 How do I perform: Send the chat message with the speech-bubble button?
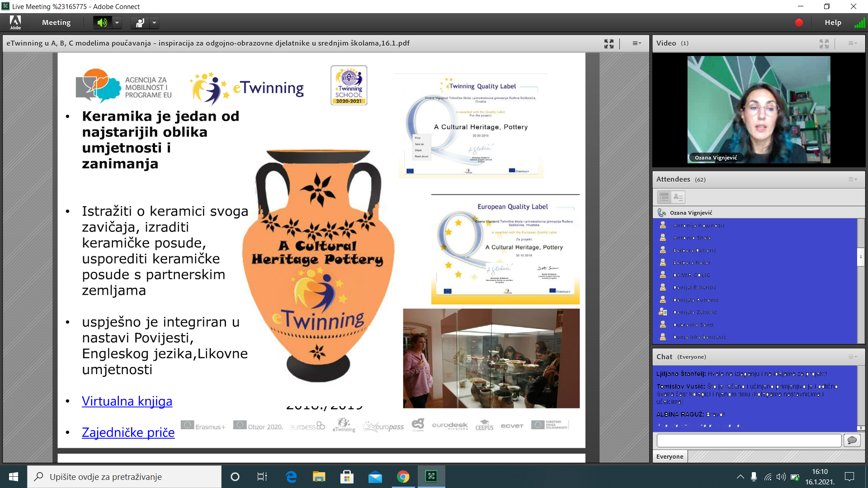852,441
